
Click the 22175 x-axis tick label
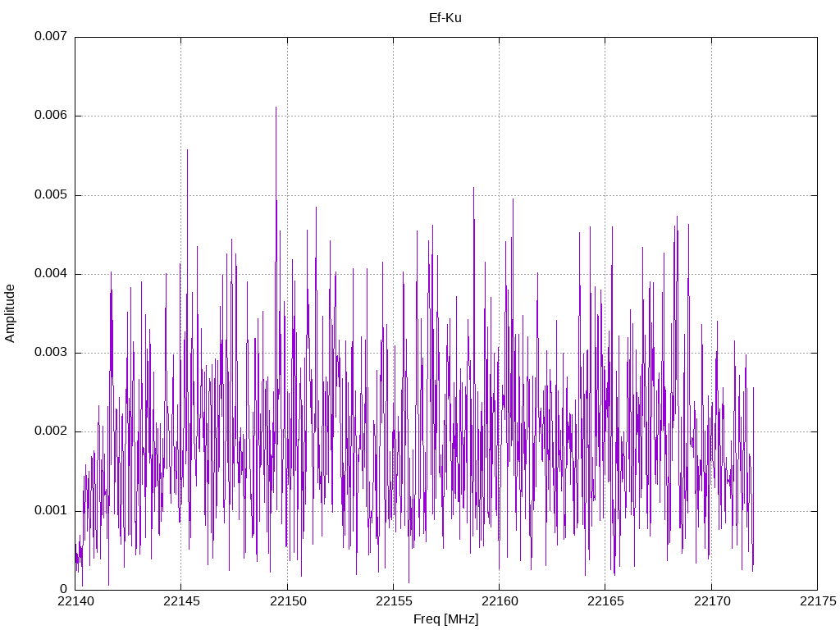tap(818, 601)
